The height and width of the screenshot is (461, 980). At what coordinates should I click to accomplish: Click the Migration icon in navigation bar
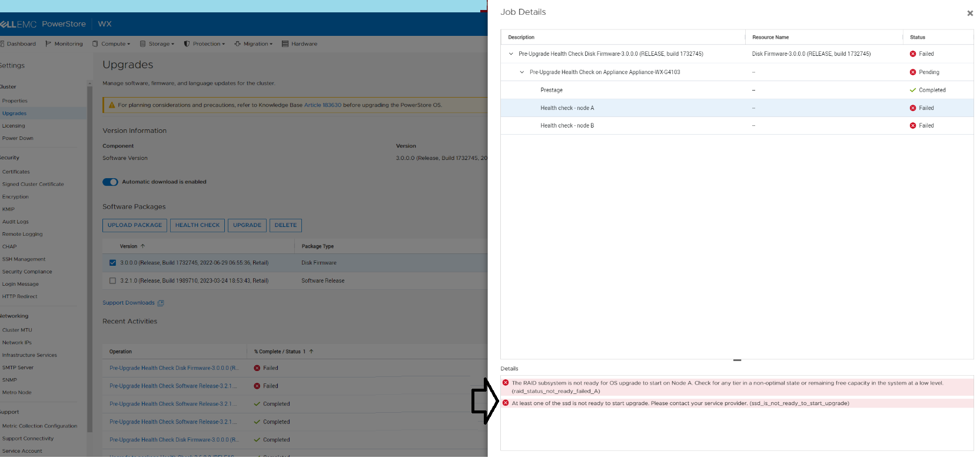point(238,44)
